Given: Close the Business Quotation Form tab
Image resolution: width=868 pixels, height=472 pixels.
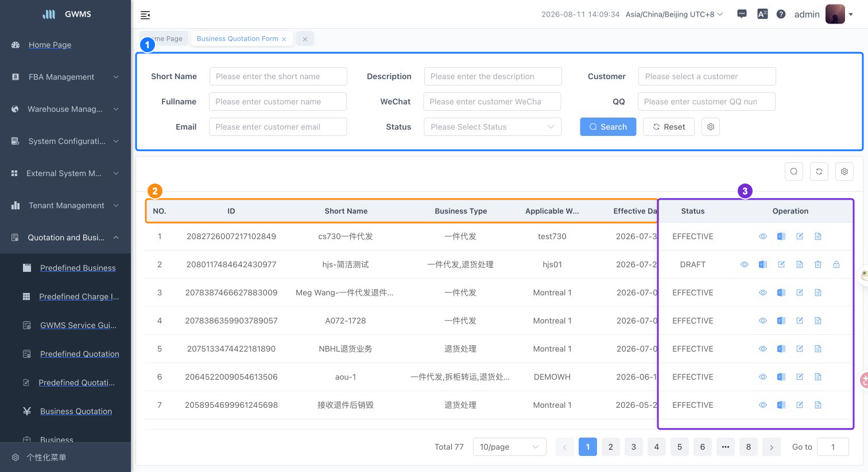Looking at the screenshot, I should (x=284, y=39).
